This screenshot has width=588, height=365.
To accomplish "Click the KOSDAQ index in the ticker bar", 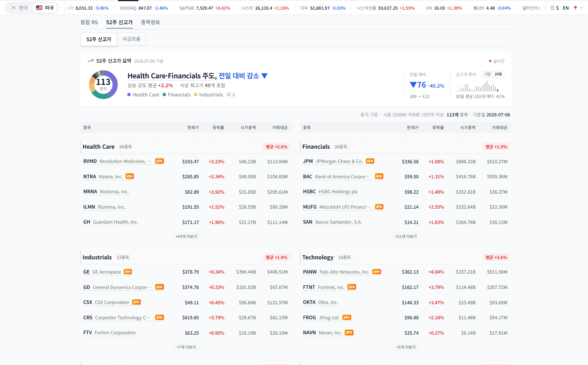I will point(144,8).
